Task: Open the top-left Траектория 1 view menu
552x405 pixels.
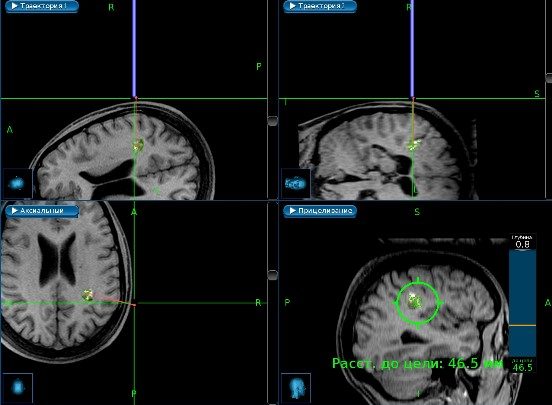Action: pos(42,6)
